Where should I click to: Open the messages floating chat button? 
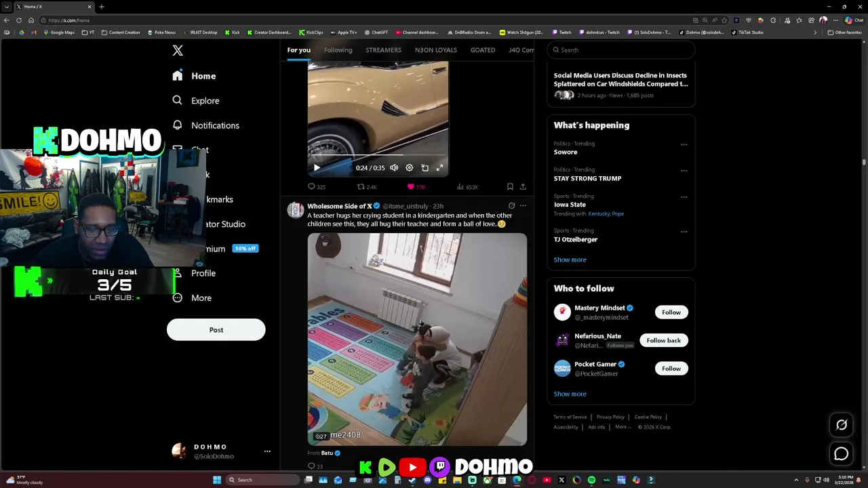tap(841, 454)
